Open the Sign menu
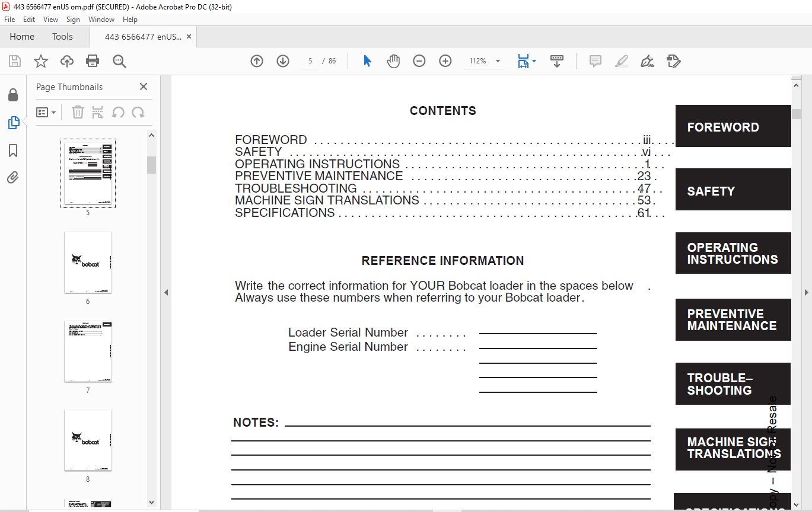This screenshot has width=812, height=512. coord(73,20)
